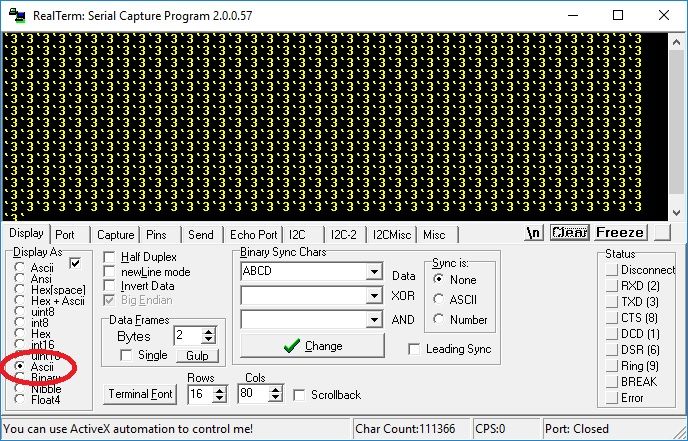Viewport: 688px width, 441px height.
Task: Switch to the I2C-2 tab
Action: coord(344,235)
